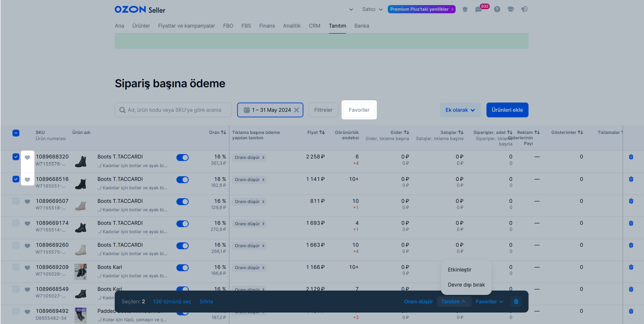
Task: Click the Favoriler filter button
Action: click(359, 110)
